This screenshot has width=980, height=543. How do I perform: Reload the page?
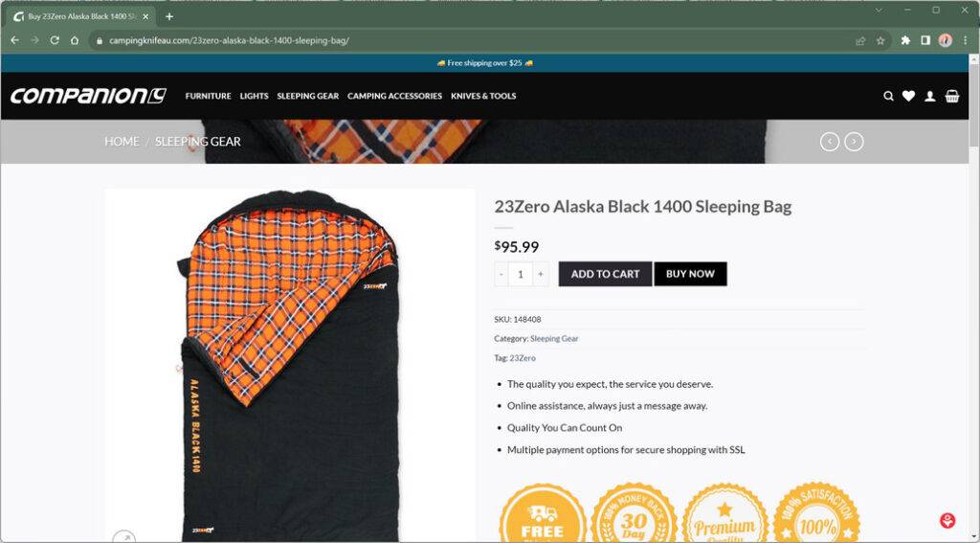55,40
